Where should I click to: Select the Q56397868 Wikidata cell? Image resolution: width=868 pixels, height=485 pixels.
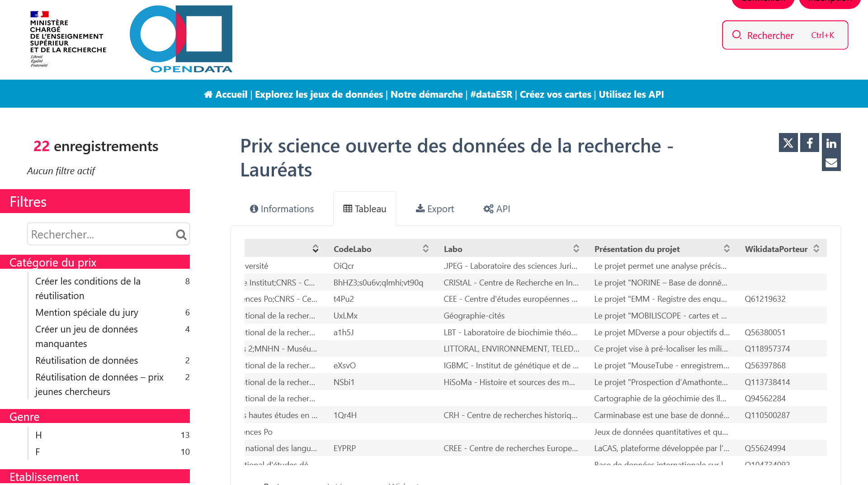coord(765,365)
